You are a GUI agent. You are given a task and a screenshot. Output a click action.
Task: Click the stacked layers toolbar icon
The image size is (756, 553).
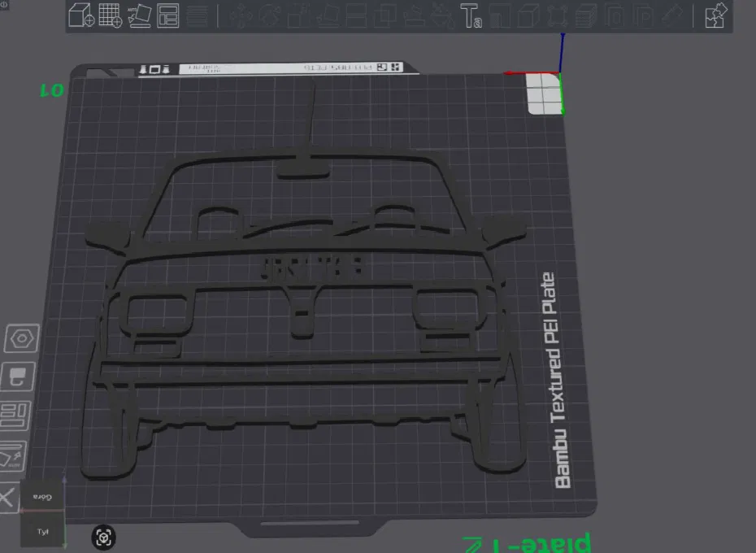586,15
